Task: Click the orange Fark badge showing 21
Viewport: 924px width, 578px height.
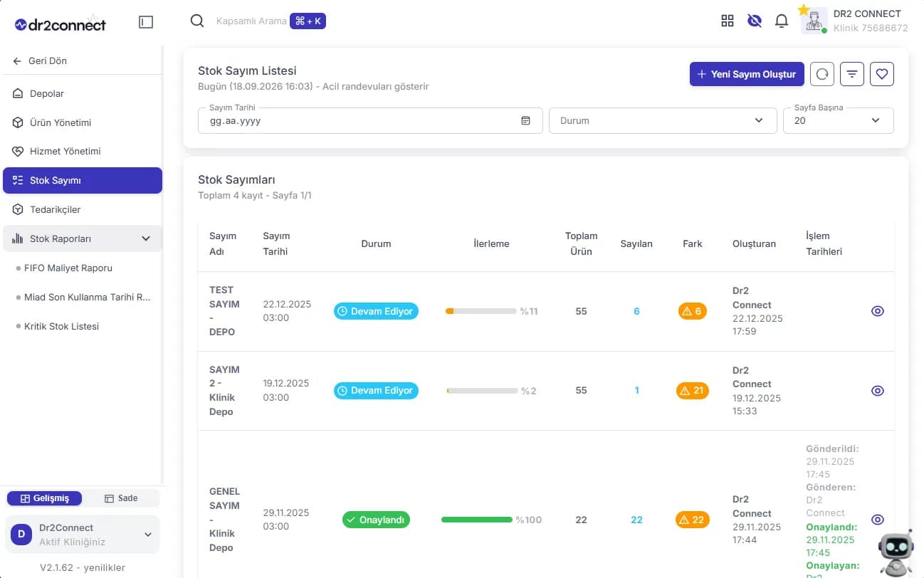Action: (693, 391)
